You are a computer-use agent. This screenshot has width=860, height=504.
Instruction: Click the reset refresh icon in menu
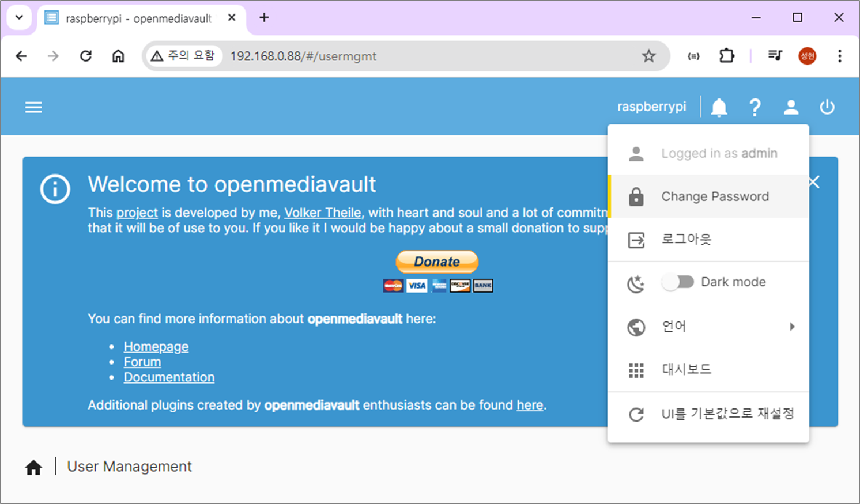click(x=636, y=414)
